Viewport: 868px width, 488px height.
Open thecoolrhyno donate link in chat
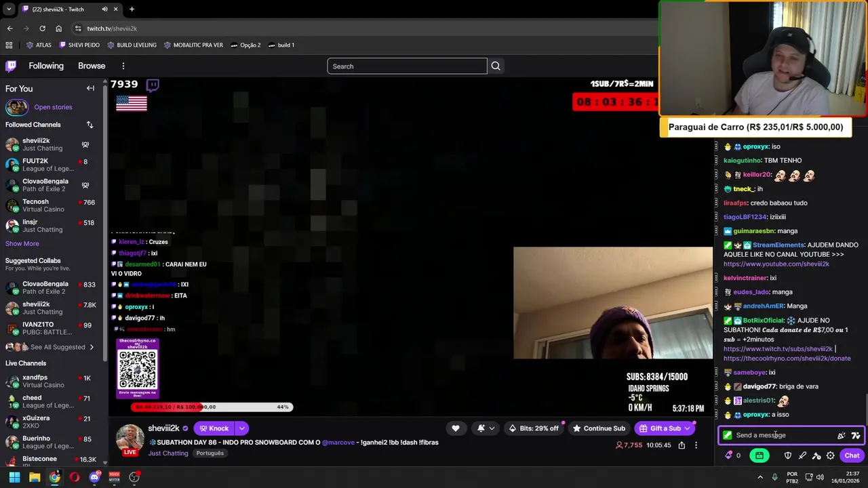(787, 358)
